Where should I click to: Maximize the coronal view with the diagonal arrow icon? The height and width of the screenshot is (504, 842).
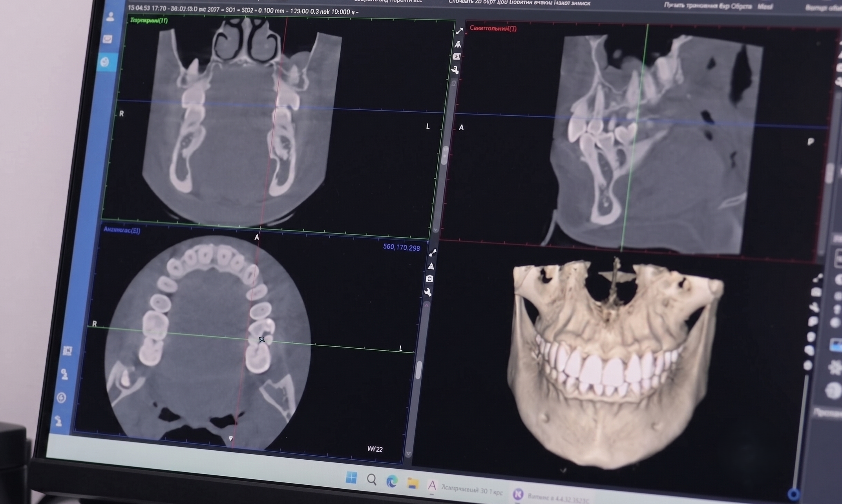459,31
